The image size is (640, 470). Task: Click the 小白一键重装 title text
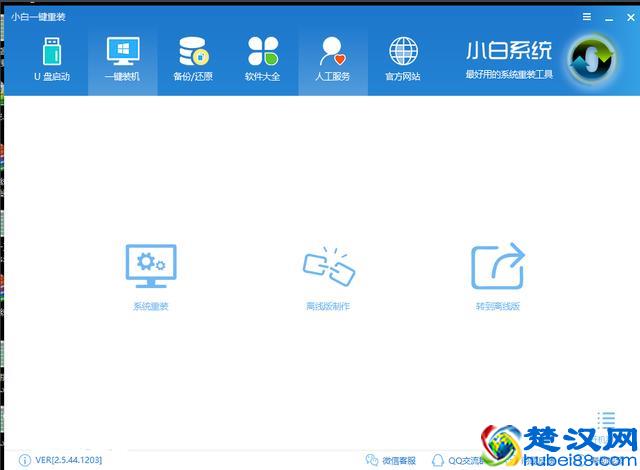coord(38,17)
